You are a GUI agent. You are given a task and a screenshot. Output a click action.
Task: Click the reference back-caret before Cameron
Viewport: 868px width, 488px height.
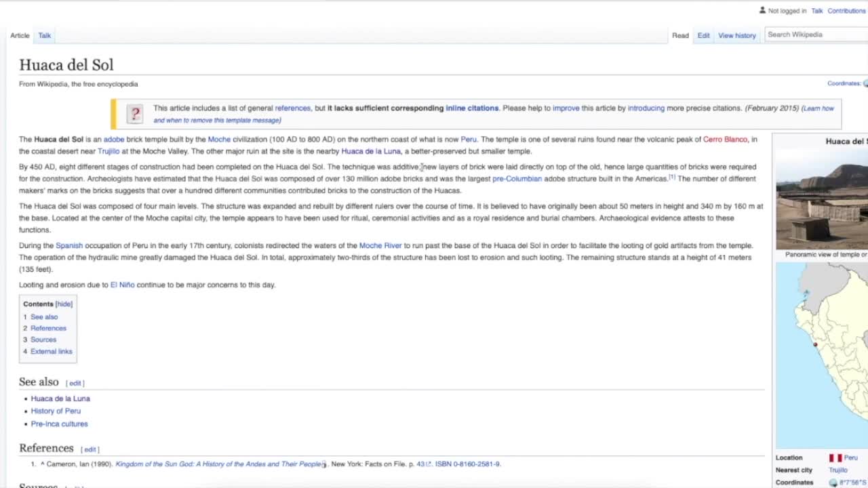tap(42, 464)
